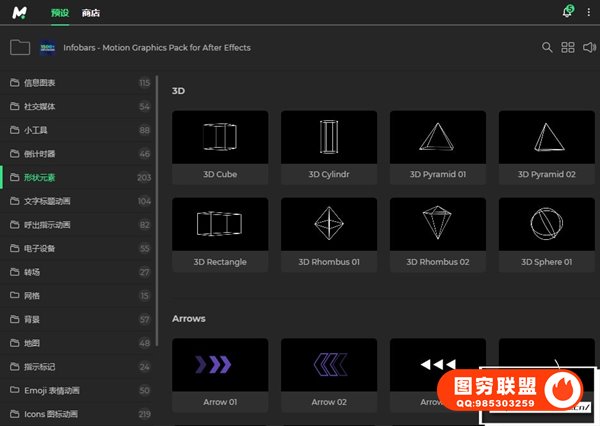Viewport: 600px width, 426px height.
Task: Click the Infobars pack thumbnail icon
Action: pyautogui.click(x=48, y=47)
